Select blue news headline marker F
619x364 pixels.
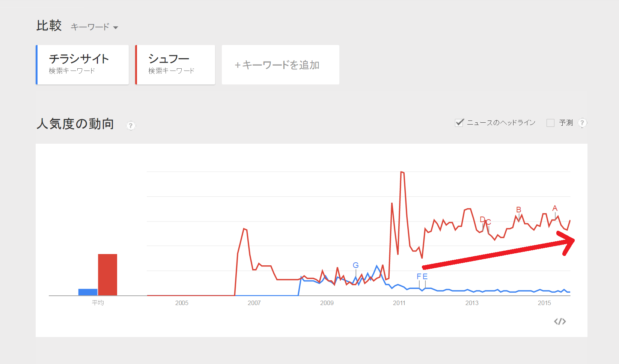(x=419, y=276)
